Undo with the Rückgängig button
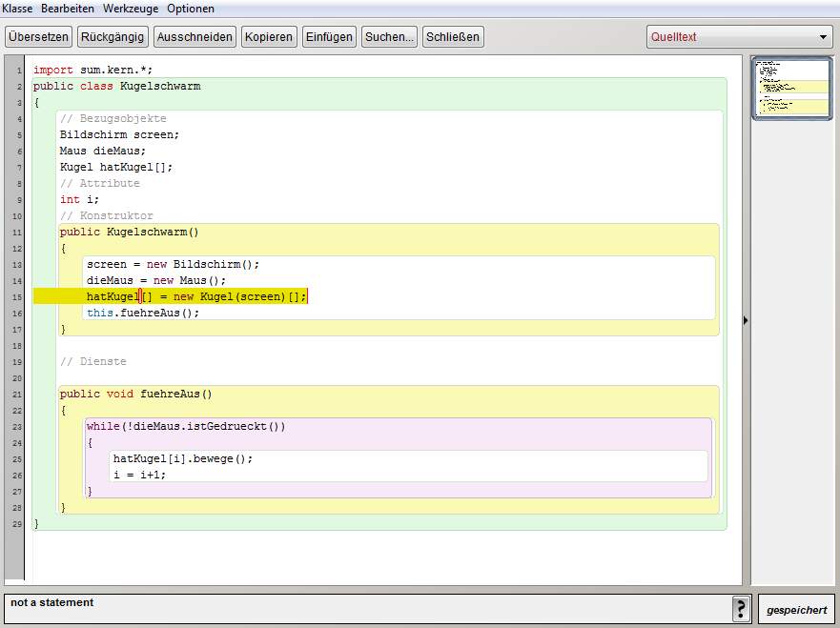840x628 pixels. click(x=113, y=37)
